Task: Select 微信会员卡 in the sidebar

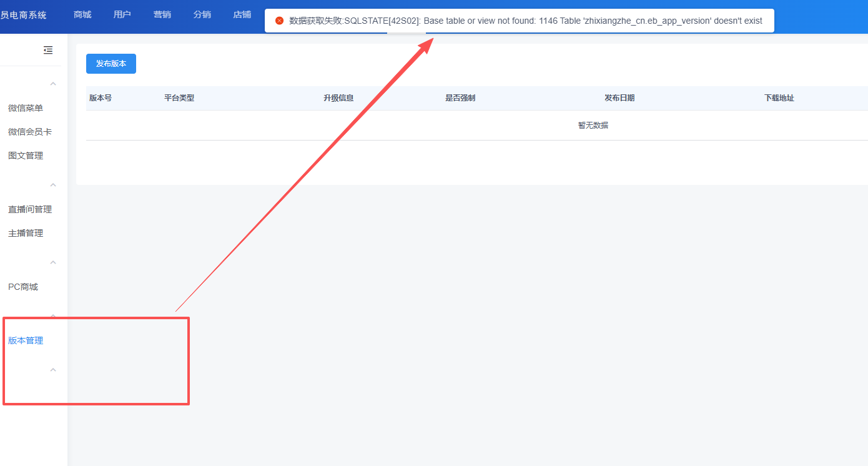Action: coord(30,132)
